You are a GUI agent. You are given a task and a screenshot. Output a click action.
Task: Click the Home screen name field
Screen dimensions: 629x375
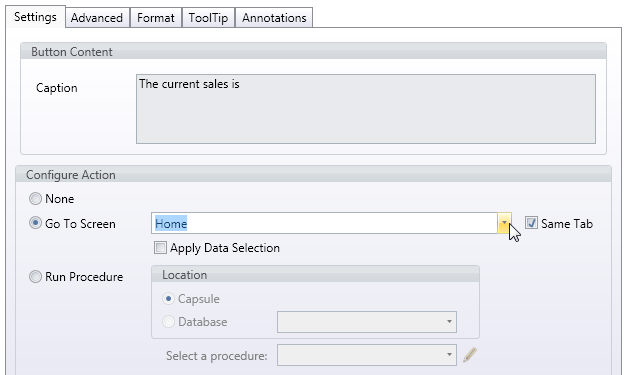[324, 223]
